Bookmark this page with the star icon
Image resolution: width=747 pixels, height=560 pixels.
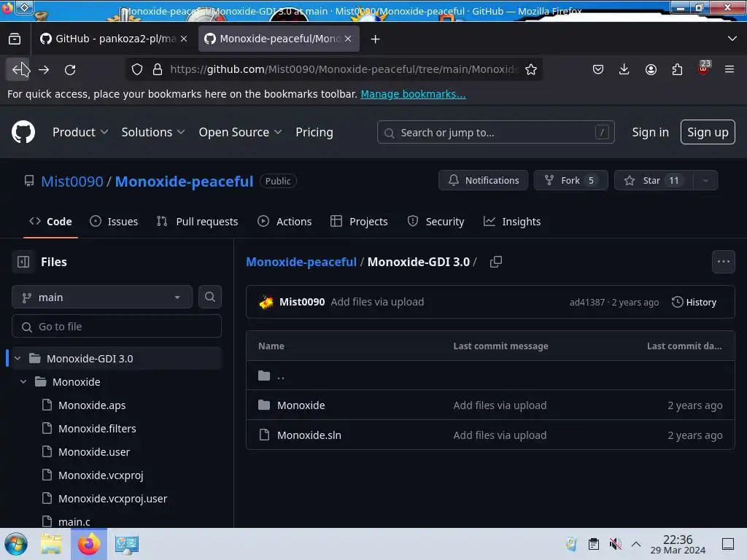click(531, 69)
